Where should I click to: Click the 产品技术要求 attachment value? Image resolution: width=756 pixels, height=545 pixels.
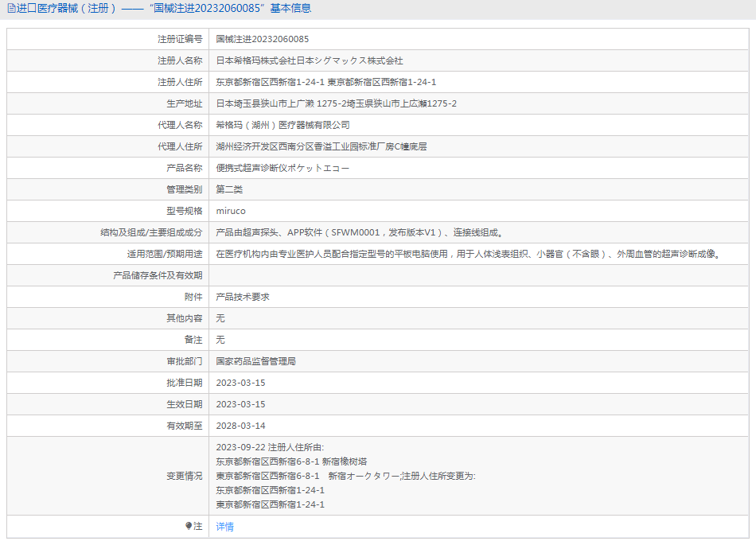[x=243, y=297]
